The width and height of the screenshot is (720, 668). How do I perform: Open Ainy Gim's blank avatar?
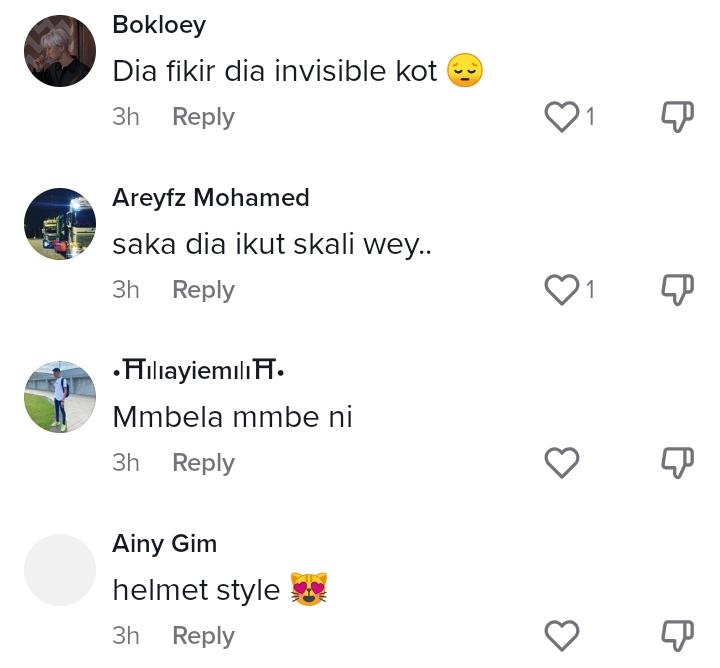tap(60, 570)
